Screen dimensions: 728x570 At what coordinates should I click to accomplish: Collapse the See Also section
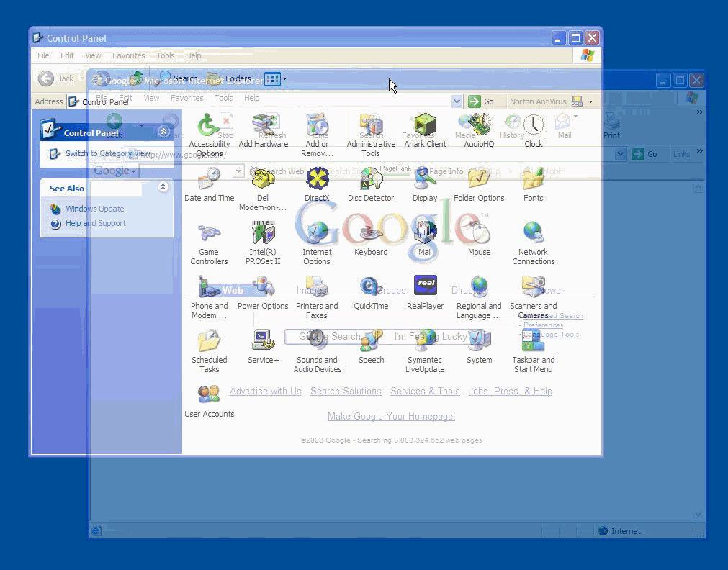[x=163, y=187]
